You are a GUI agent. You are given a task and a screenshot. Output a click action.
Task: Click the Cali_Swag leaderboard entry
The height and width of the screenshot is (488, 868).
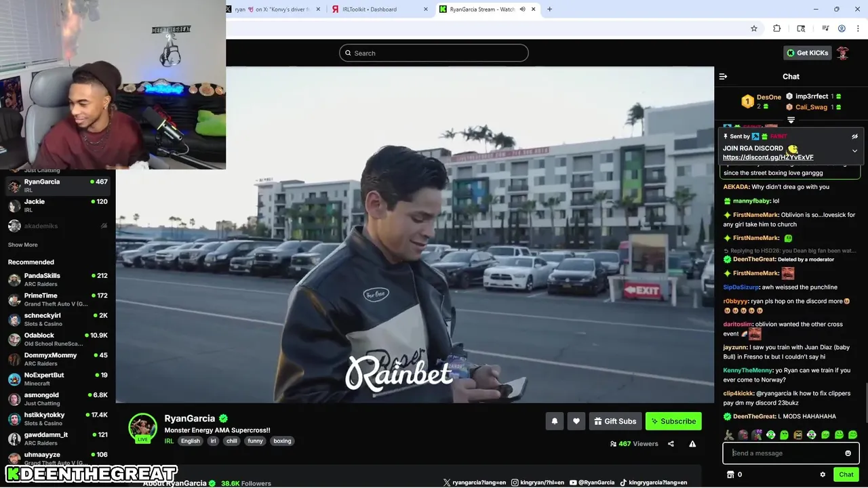click(x=811, y=107)
